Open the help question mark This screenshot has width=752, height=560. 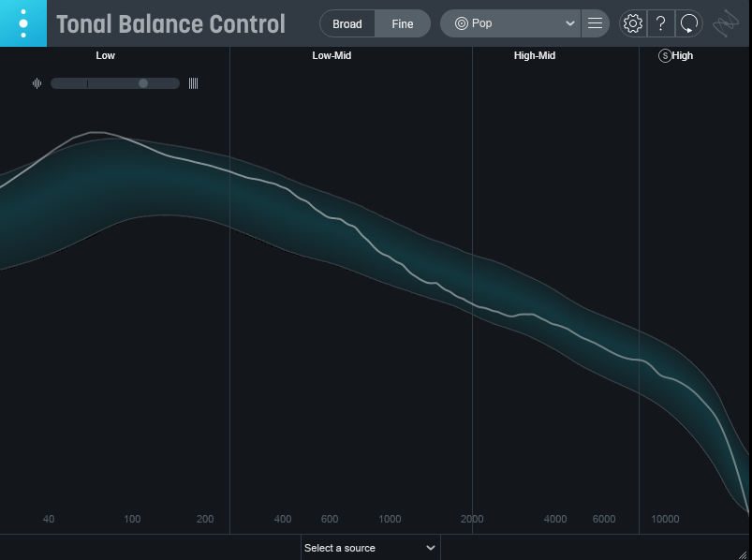coord(661,23)
